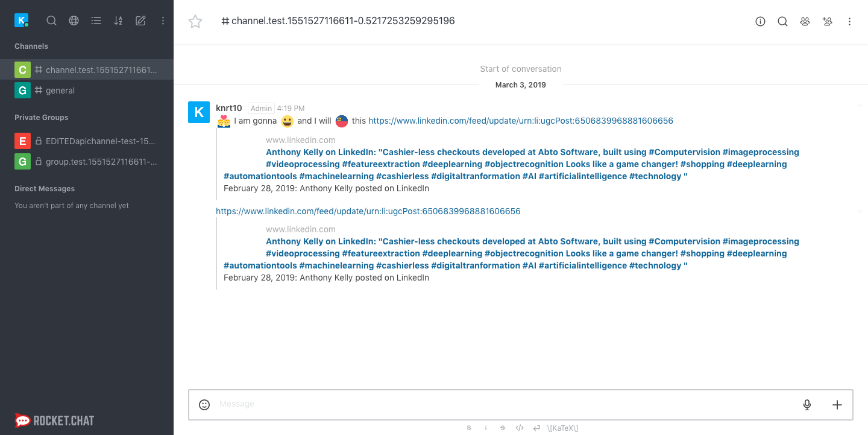868x435 pixels.
Task: Apply italic formatting button
Action: (486, 428)
